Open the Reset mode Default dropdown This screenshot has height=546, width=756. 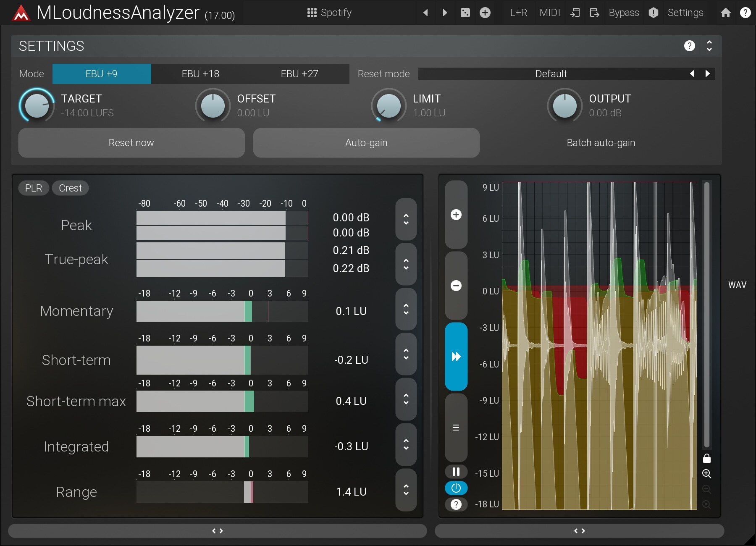pos(551,74)
